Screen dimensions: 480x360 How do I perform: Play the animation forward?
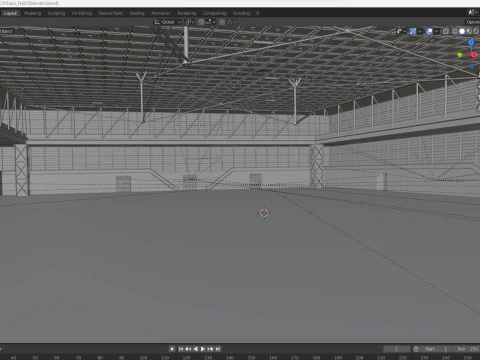203,349
